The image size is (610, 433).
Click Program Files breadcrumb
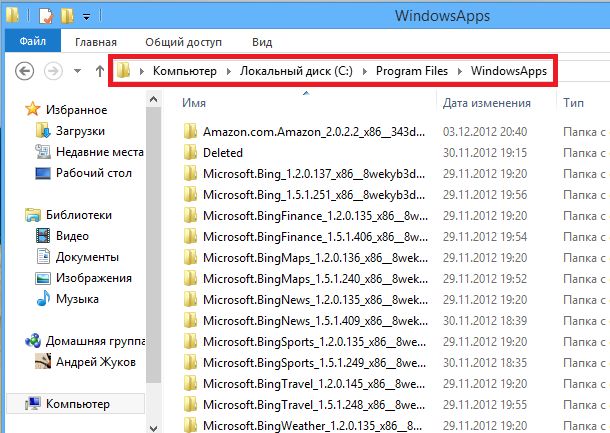click(x=412, y=71)
